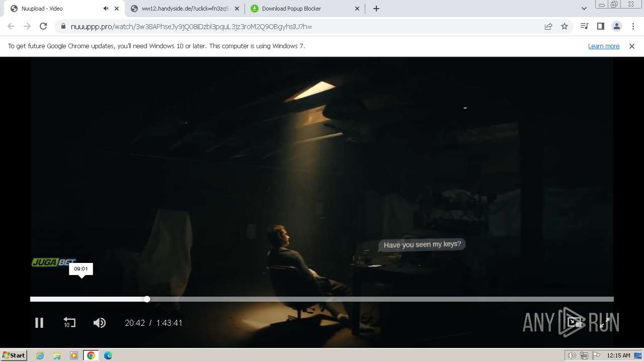
Task: Go forward to next page
Action: [x=27, y=26]
